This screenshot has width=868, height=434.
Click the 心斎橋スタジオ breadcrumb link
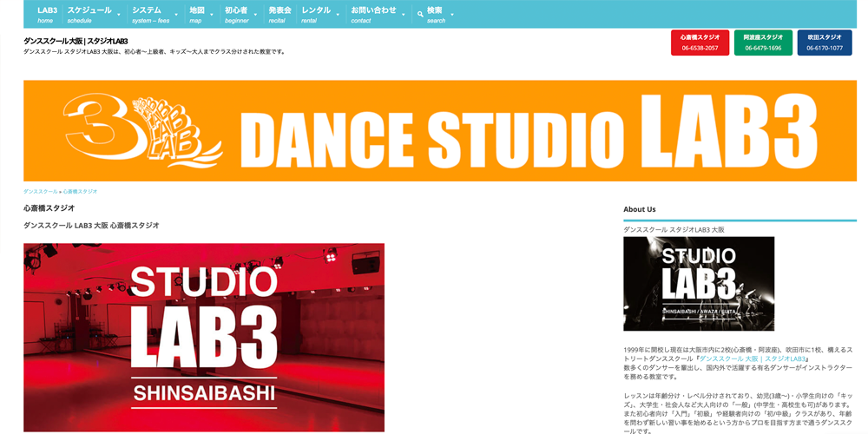point(80,191)
